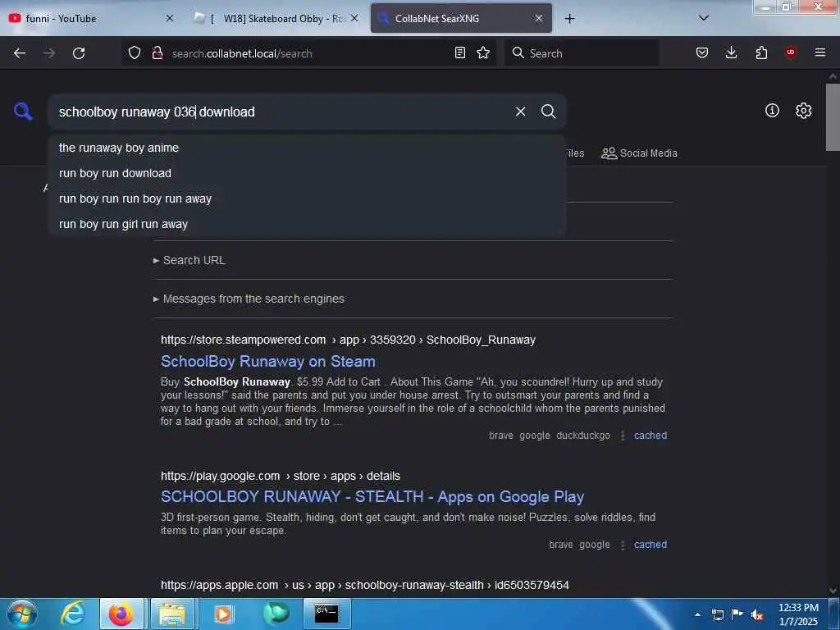Viewport: 840px width, 630px height.
Task: Open more options dots on Steam result
Action: (623, 436)
